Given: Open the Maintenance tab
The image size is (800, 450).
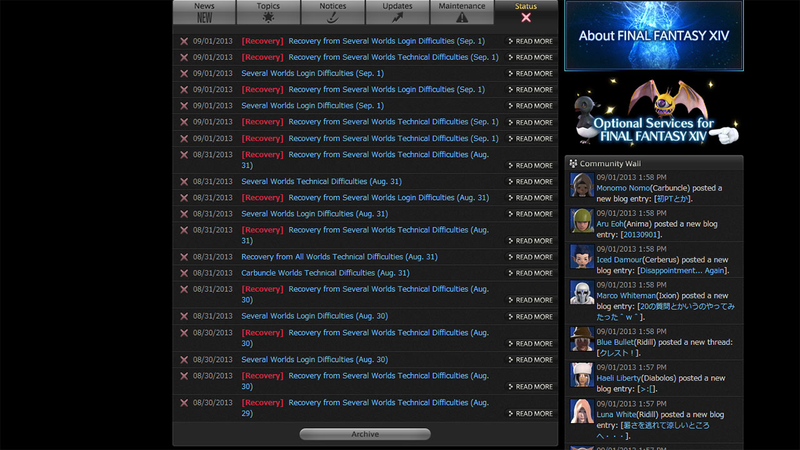Looking at the screenshot, I should pos(462,12).
